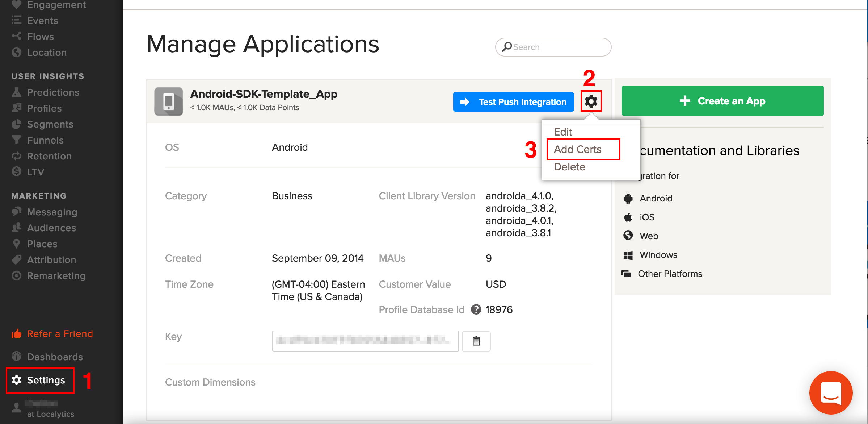Click the Profile Database Id help icon
This screenshot has width=868, height=424.
tap(476, 309)
